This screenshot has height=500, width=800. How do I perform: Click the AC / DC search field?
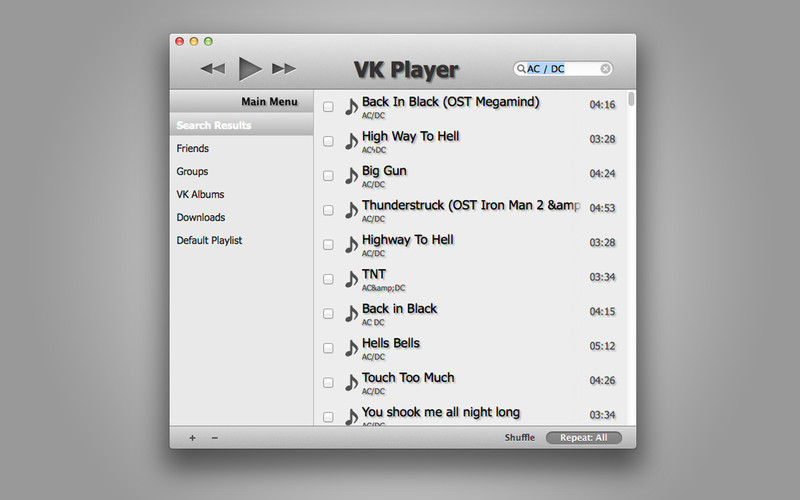click(562, 69)
